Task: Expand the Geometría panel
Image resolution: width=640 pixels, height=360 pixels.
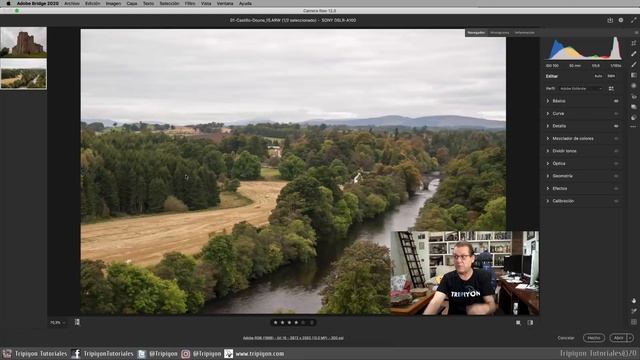Action: (548, 176)
